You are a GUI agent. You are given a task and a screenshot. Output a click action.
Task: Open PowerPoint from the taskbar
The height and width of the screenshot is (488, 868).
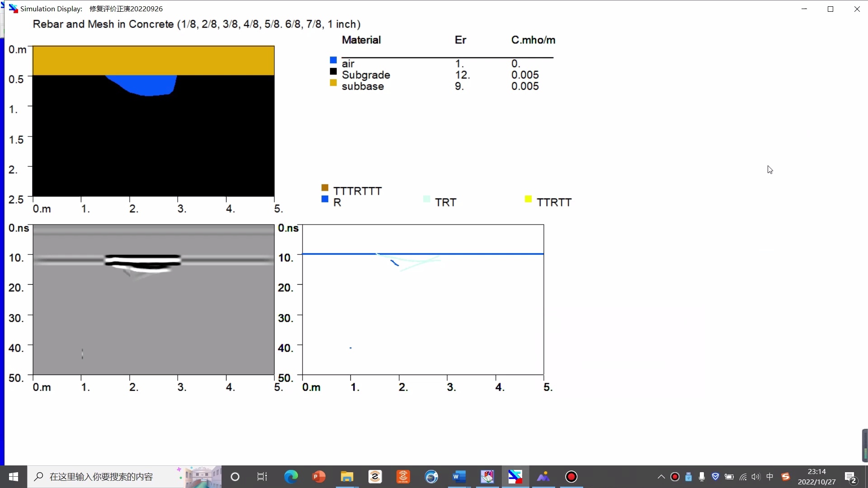(x=319, y=477)
